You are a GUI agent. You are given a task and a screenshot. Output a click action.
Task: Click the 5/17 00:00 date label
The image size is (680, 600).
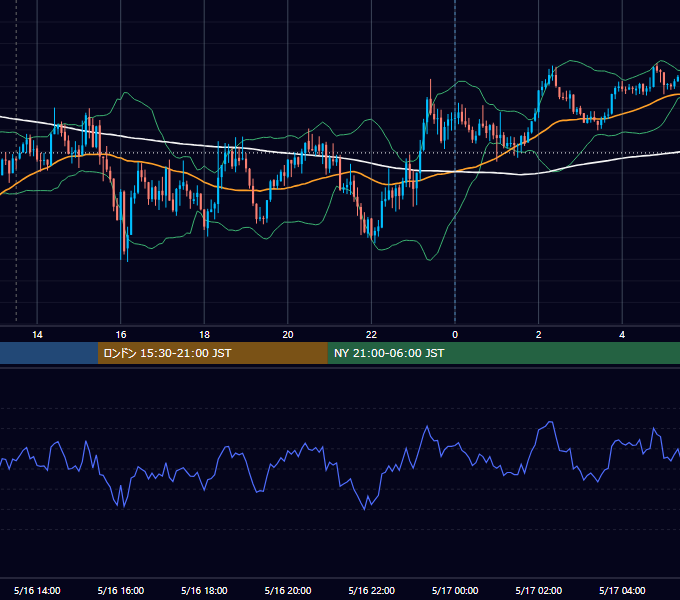pos(455,590)
